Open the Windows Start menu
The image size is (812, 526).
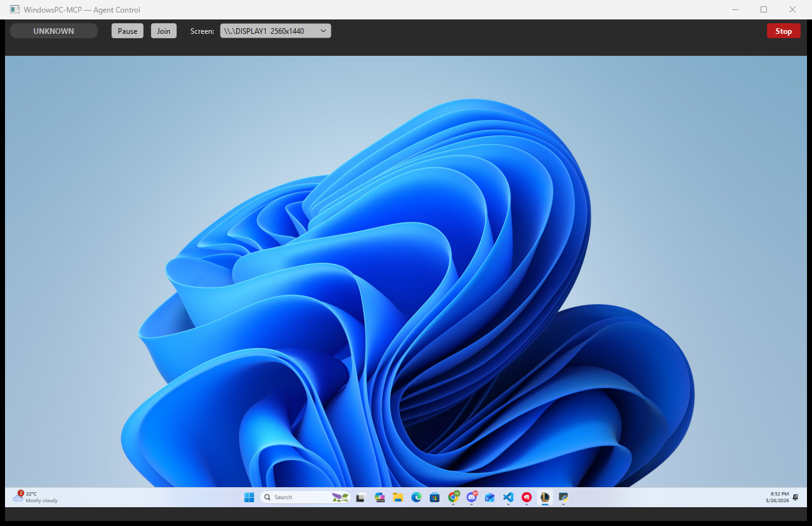[249, 497]
